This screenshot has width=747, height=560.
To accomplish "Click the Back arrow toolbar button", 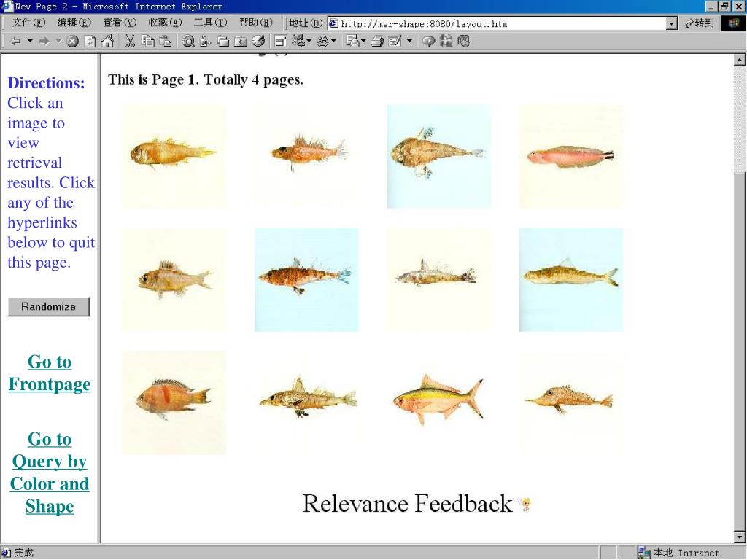I will pos(15,42).
